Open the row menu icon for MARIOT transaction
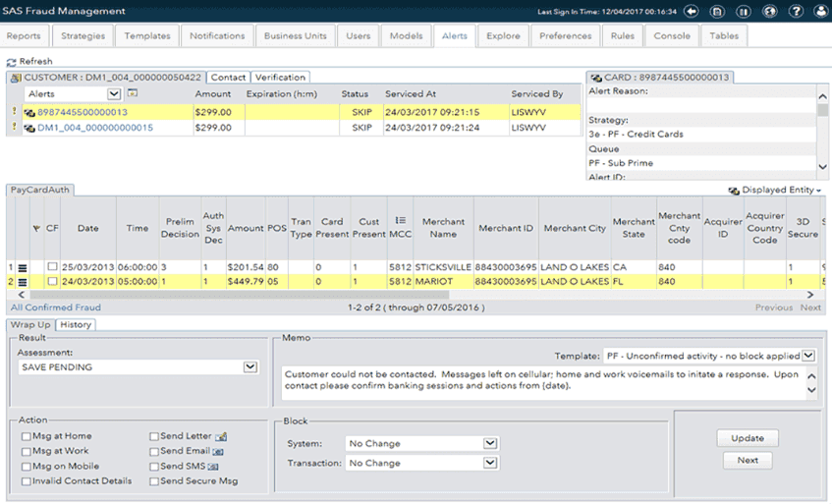This screenshot has height=504, width=832. (x=23, y=282)
